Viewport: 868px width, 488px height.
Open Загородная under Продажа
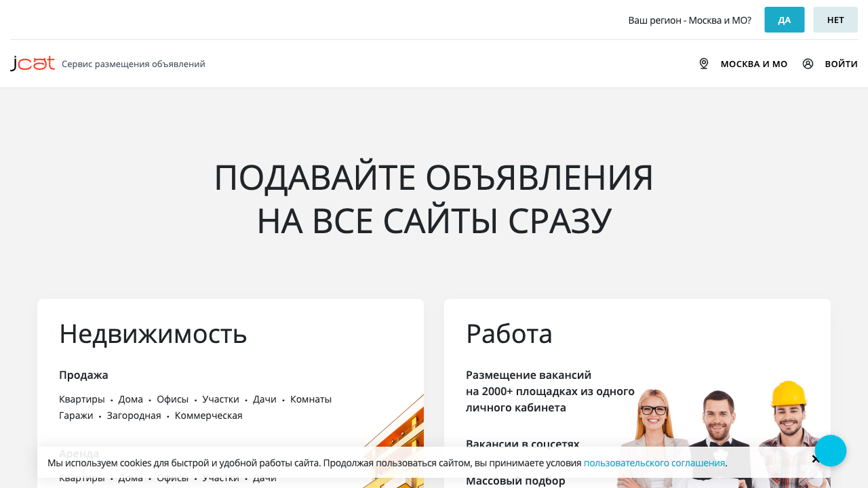(x=134, y=415)
